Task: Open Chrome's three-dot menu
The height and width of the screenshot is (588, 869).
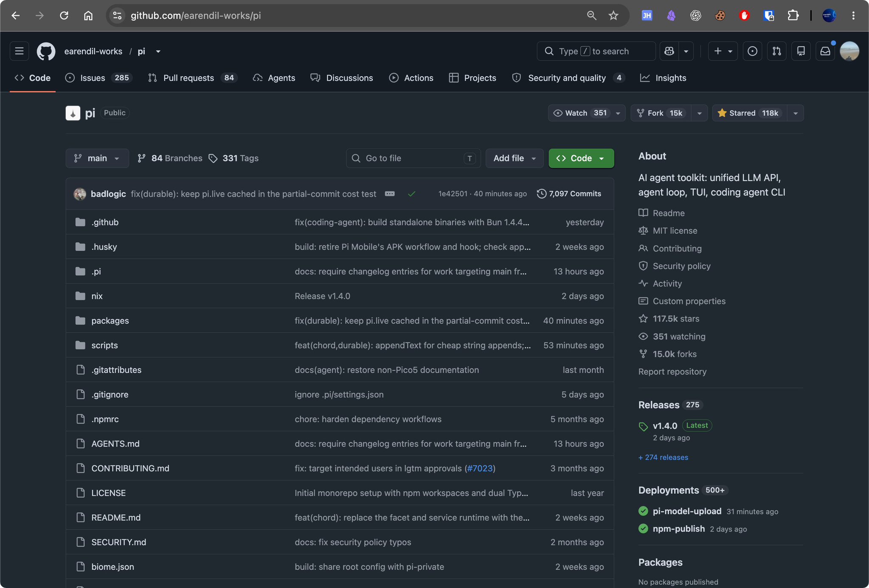Action: tap(853, 16)
